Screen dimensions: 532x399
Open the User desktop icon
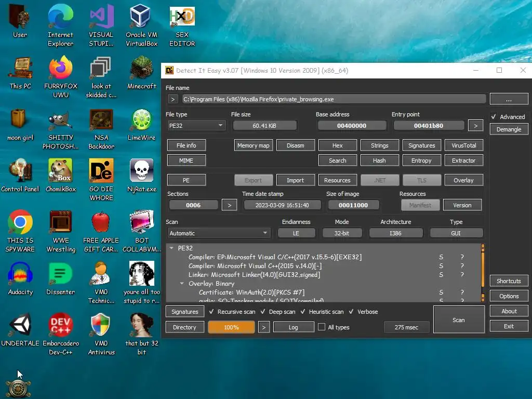[20, 22]
